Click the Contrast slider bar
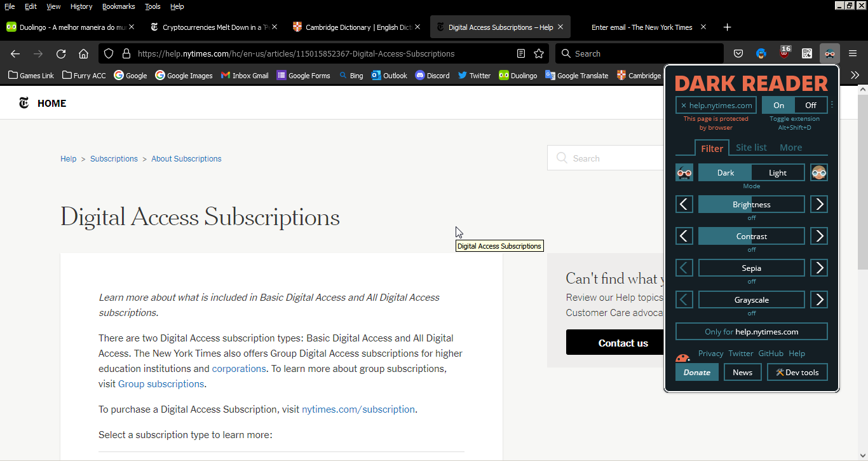 click(x=752, y=236)
